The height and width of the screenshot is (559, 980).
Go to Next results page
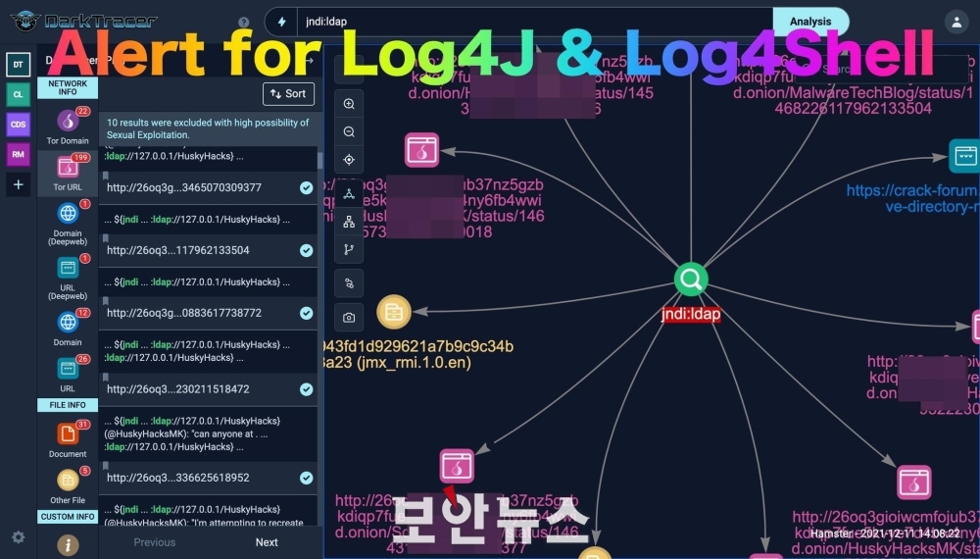click(x=267, y=542)
